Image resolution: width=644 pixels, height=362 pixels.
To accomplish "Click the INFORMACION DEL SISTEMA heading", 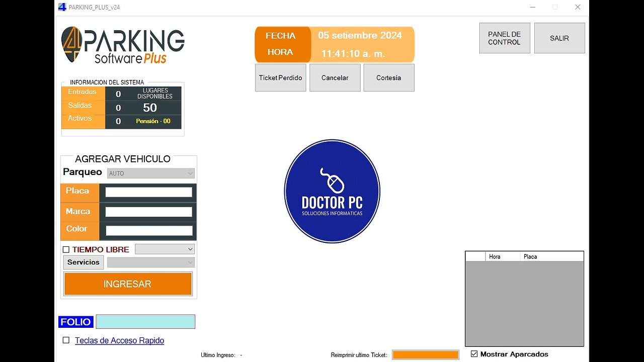I will 107,82.
